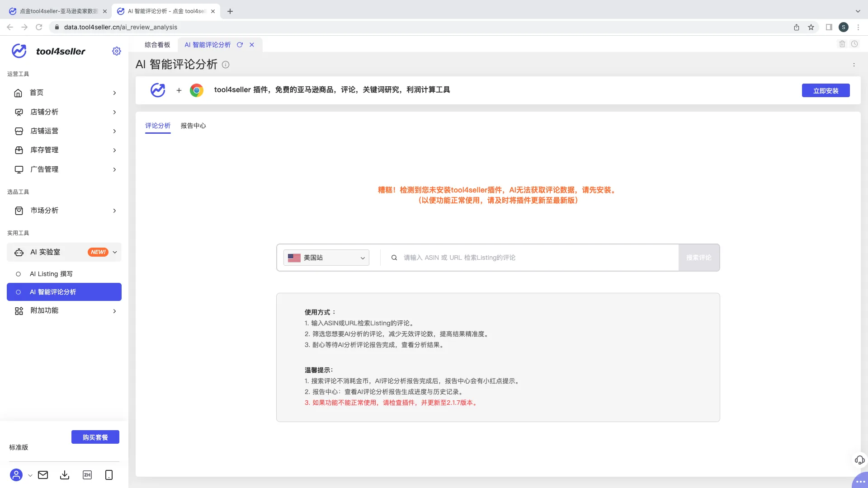
Task: Open 美国站 marketplace dropdown
Action: click(x=326, y=258)
